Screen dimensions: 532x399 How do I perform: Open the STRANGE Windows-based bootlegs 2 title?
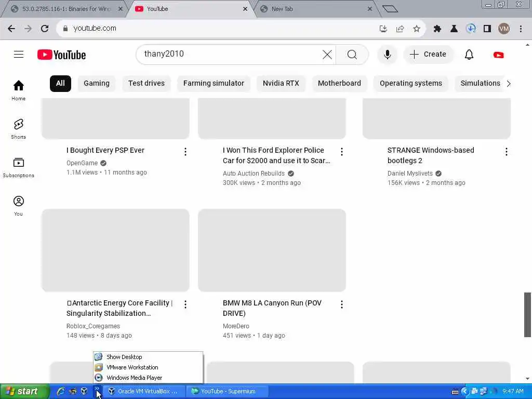(431, 155)
